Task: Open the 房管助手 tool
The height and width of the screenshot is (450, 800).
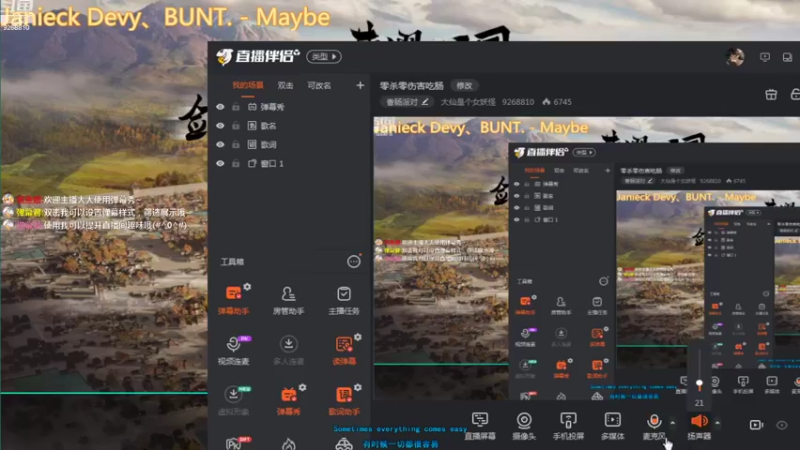Action: click(x=288, y=299)
